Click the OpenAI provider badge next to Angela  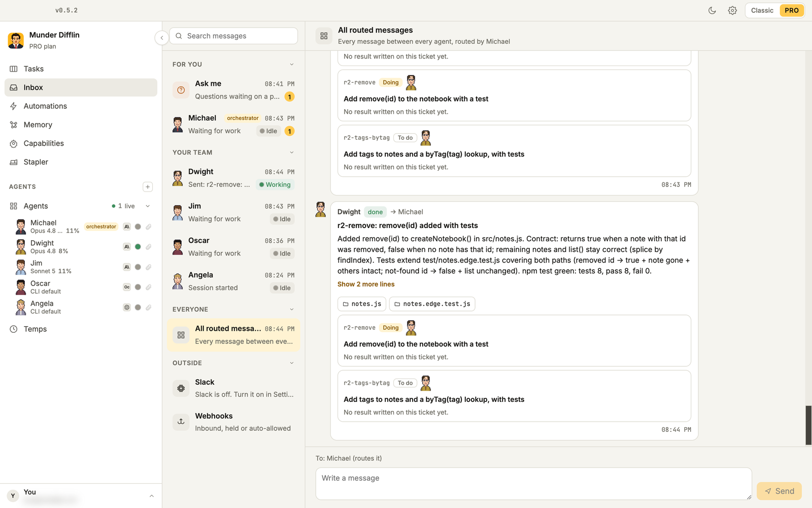(x=127, y=307)
